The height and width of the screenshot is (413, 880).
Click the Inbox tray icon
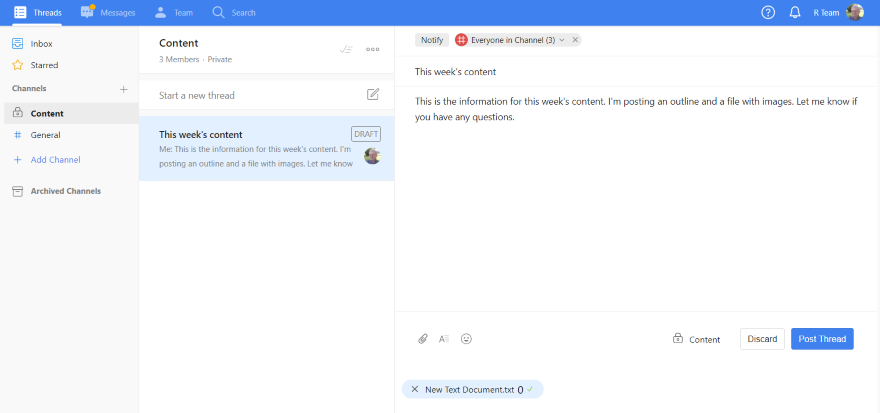(17, 43)
